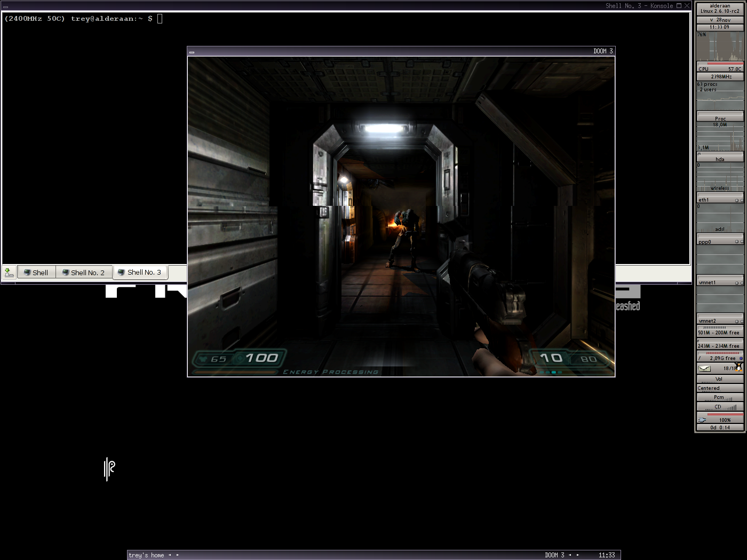Click the Konsole terminal prompt cursor
This screenshot has height=560, width=747.
(x=160, y=19)
